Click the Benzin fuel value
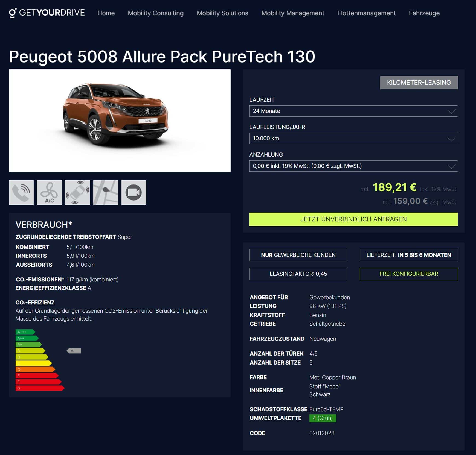 [318, 315]
